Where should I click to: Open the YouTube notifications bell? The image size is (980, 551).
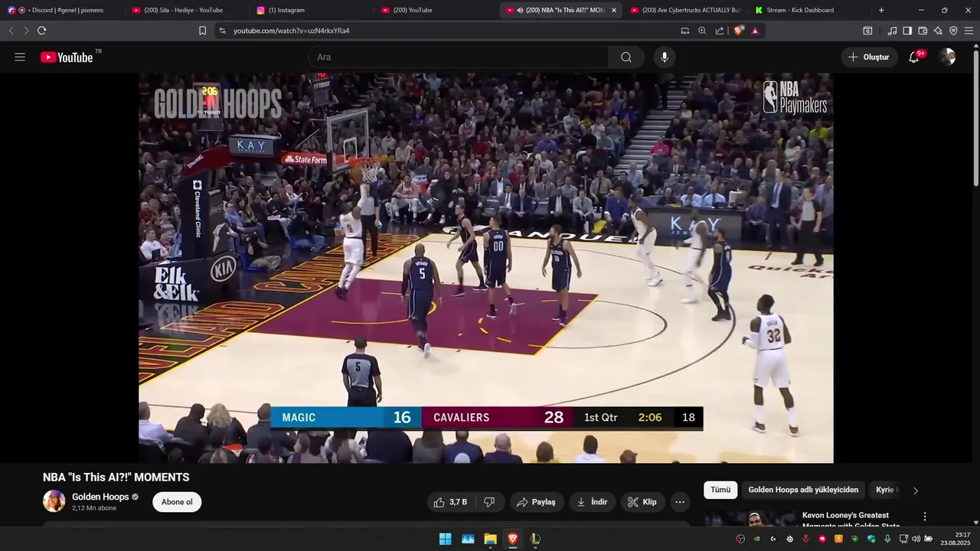coord(914,57)
